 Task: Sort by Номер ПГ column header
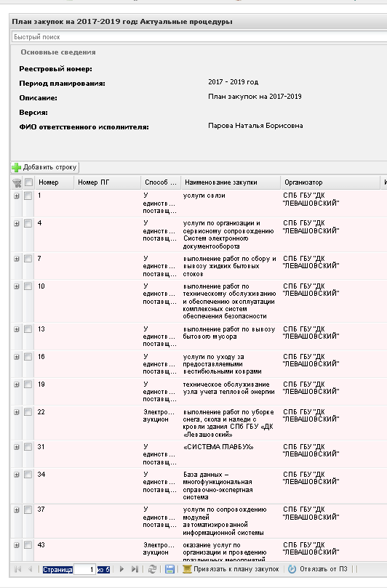tap(108, 182)
